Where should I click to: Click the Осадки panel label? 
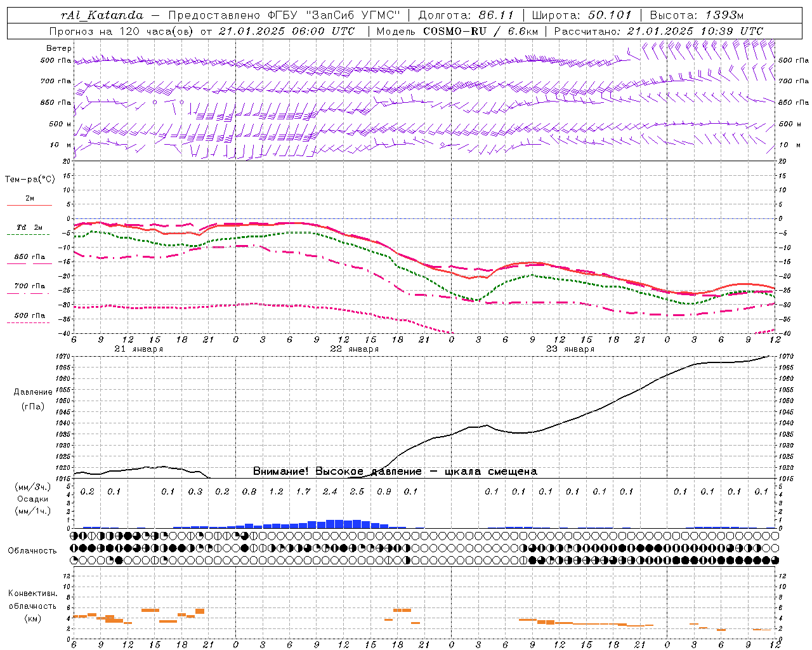coord(32,499)
